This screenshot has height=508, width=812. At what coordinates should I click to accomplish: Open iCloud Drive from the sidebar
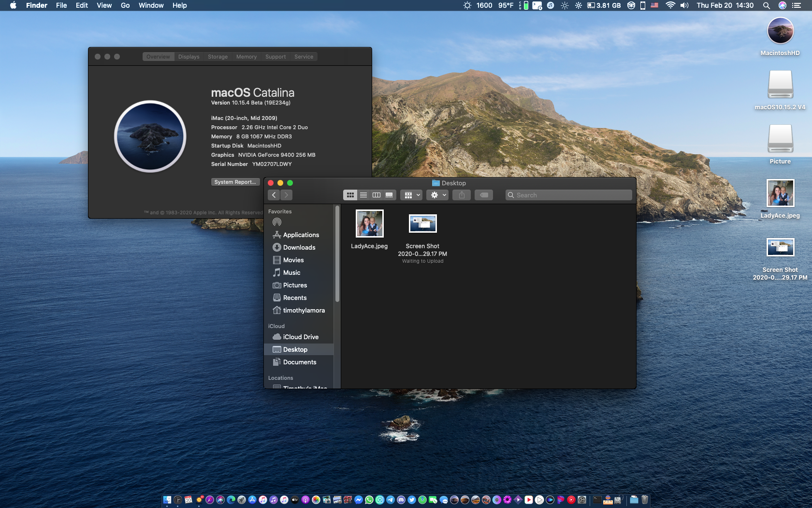pos(300,337)
